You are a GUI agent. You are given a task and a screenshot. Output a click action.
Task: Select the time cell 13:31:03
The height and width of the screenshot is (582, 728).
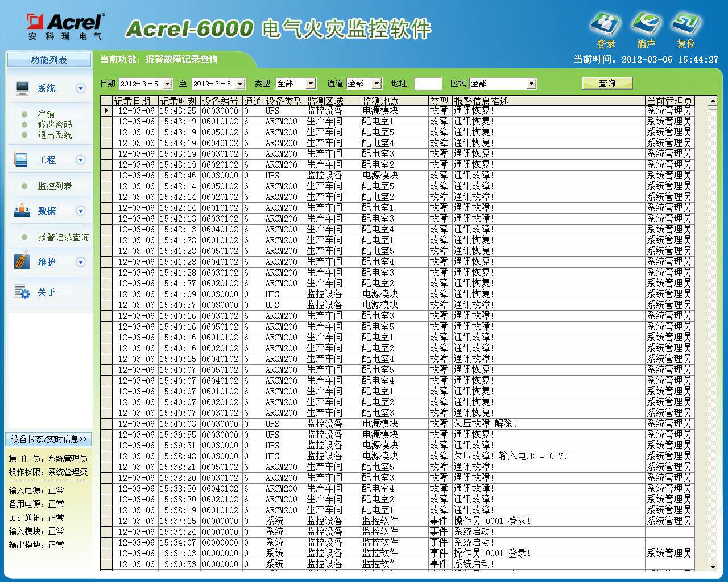pyautogui.click(x=179, y=554)
